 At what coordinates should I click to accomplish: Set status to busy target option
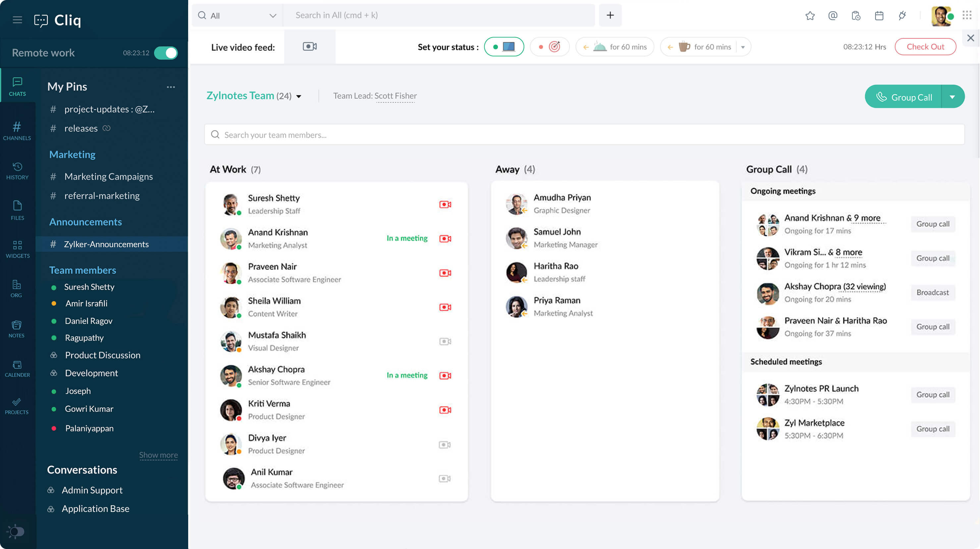pos(550,47)
